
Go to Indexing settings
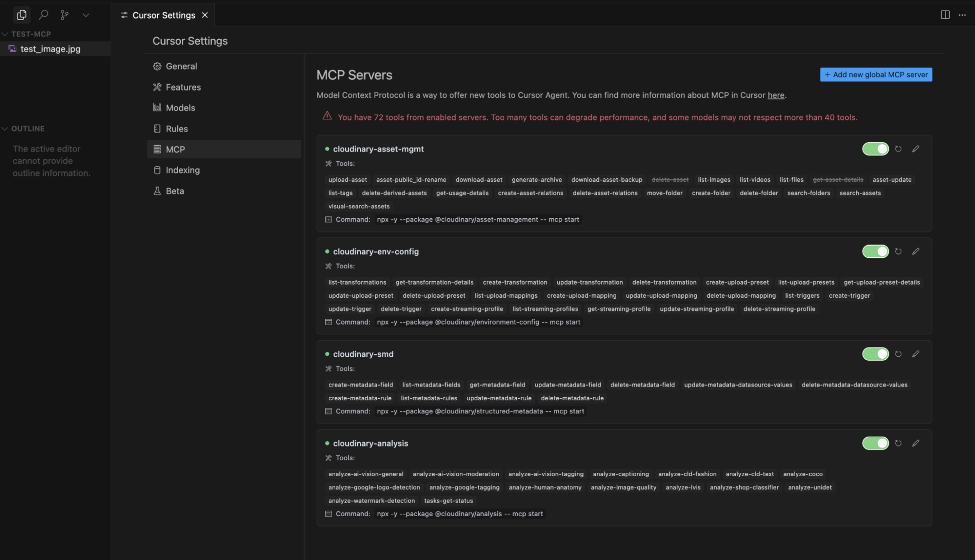click(224, 170)
